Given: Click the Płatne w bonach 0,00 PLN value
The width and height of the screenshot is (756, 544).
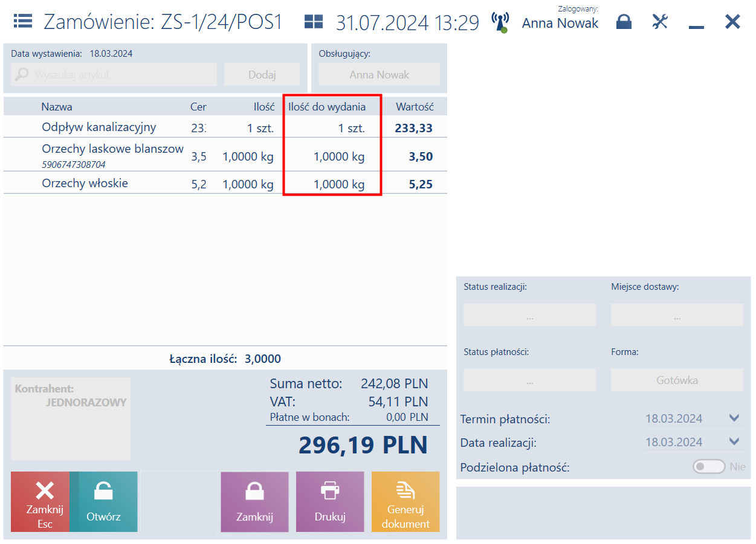Looking at the screenshot, I should click(x=407, y=417).
